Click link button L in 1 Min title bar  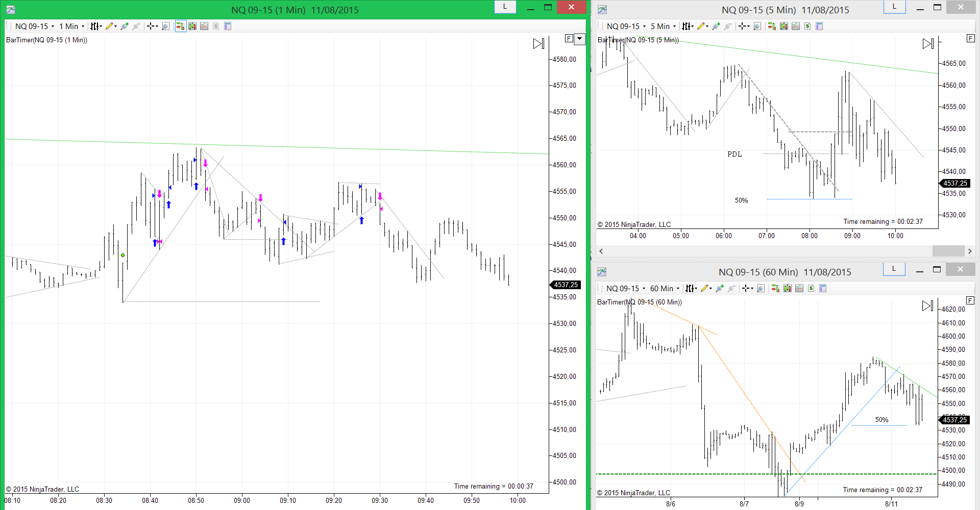[505, 7]
